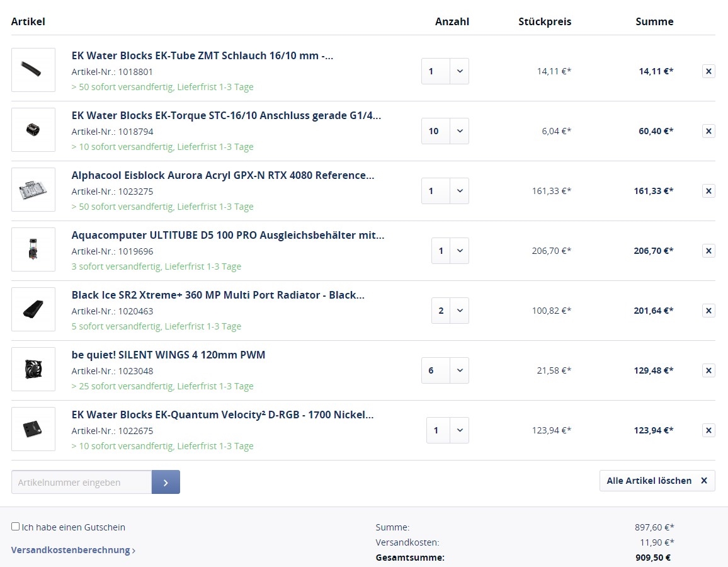
Task: Click thumbnail of EK-Torque STC-16/10 fitting
Action: click(33, 130)
